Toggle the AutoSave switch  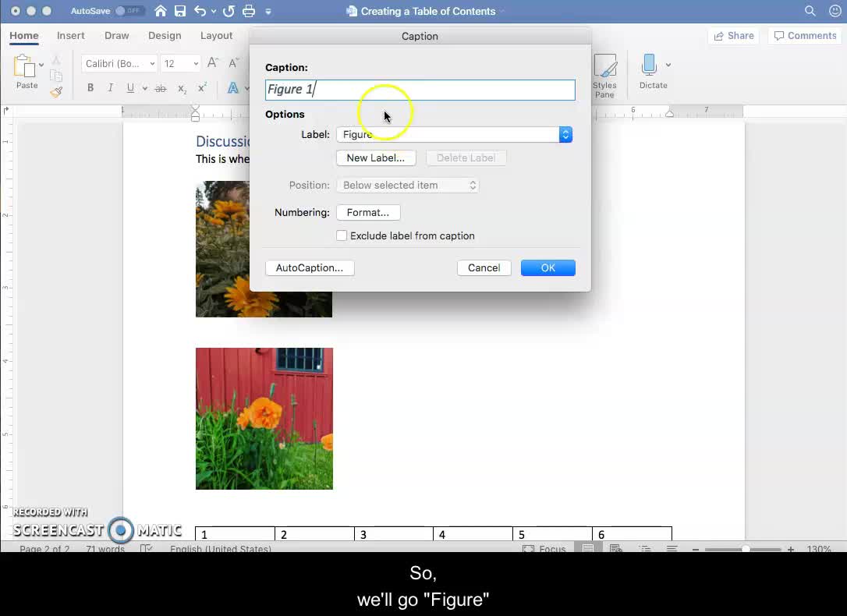tap(129, 11)
